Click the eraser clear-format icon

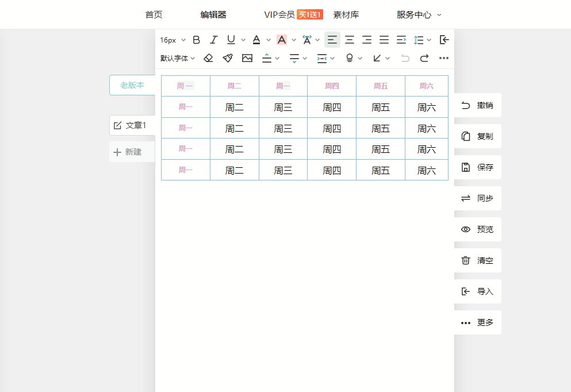(x=208, y=58)
